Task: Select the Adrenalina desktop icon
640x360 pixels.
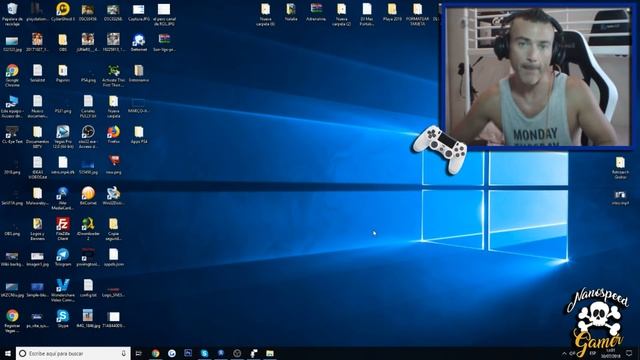Action: coord(316,11)
